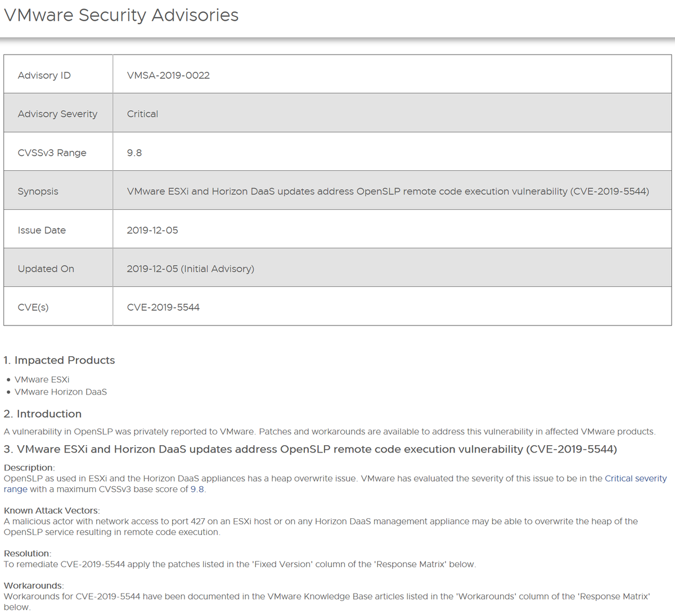Click the introduction paragraph about OpenSLP
Screen dimensions: 675x616
[330, 432]
